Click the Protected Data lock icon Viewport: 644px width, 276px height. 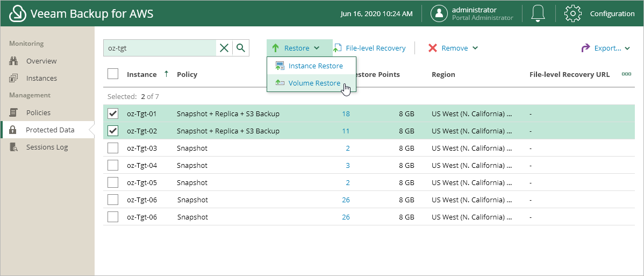pyautogui.click(x=13, y=130)
